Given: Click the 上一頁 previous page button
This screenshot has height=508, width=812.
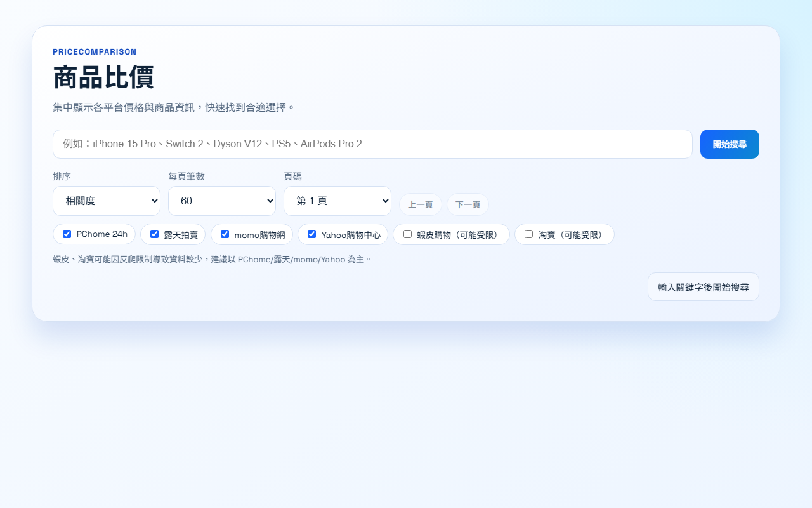Looking at the screenshot, I should coord(421,204).
